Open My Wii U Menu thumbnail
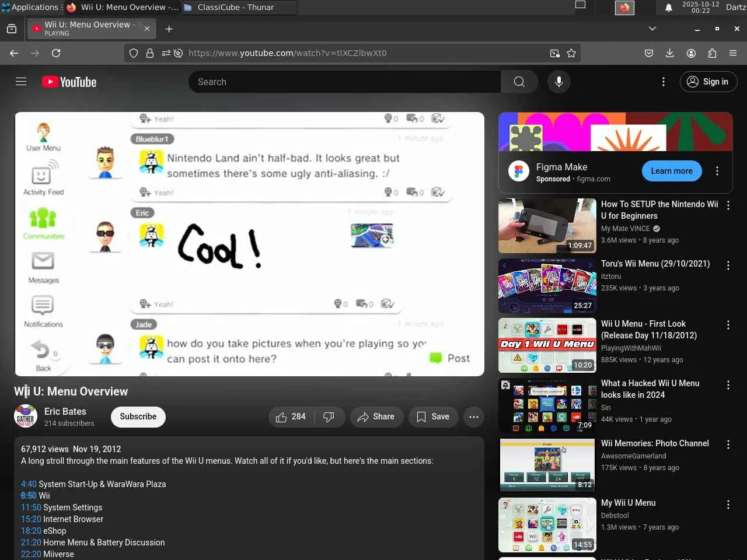This screenshot has width=747, height=560. pyautogui.click(x=547, y=525)
